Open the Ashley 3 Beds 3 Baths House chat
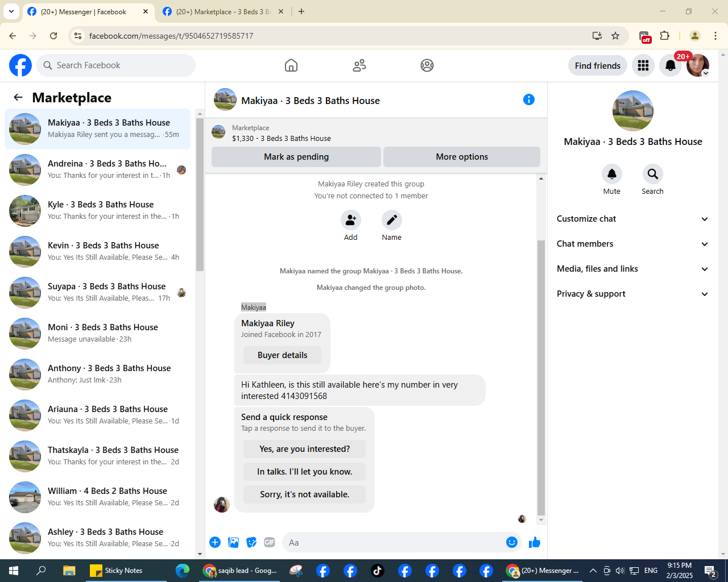Image resolution: width=728 pixels, height=582 pixels. pyautogui.click(x=98, y=538)
